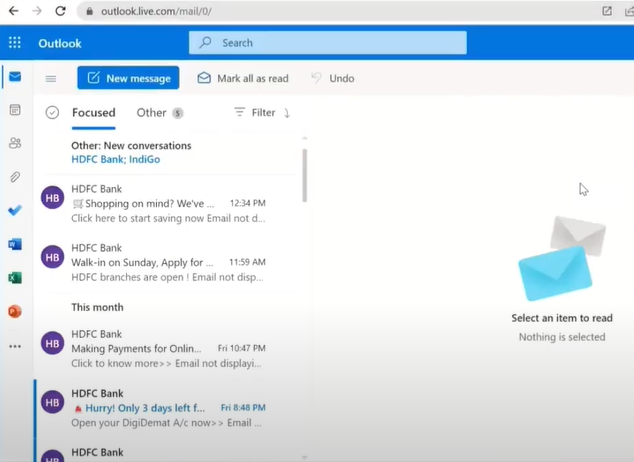Toggle the hamburger navigation pane icon

pyautogui.click(x=51, y=78)
